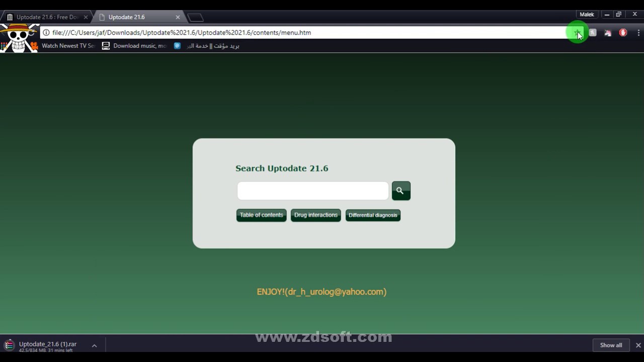
Task: Open the Table of contents
Action: (x=261, y=215)
